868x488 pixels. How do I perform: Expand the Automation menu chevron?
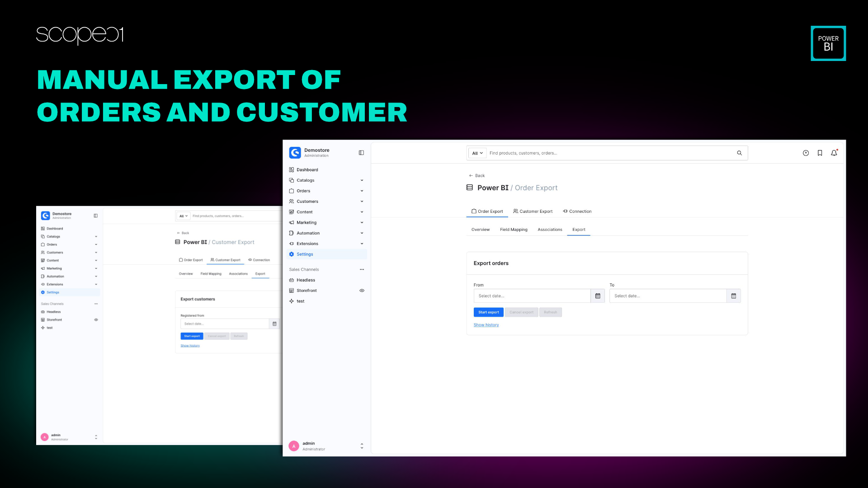click(362, 233)
